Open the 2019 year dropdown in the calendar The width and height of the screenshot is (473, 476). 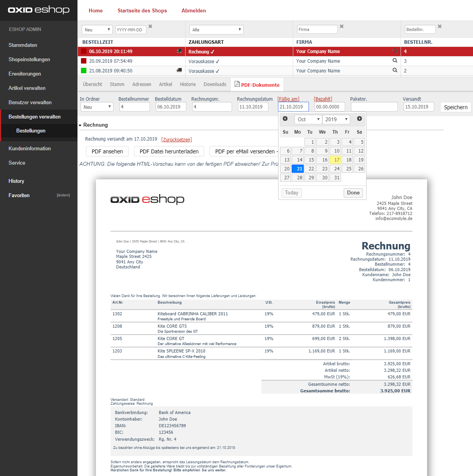(336, 119)
